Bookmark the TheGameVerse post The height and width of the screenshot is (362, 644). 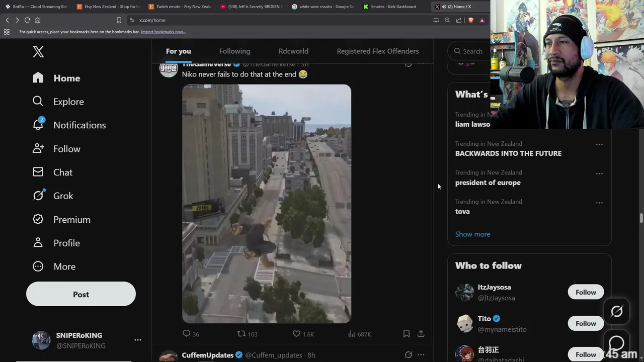coord(407,333)
